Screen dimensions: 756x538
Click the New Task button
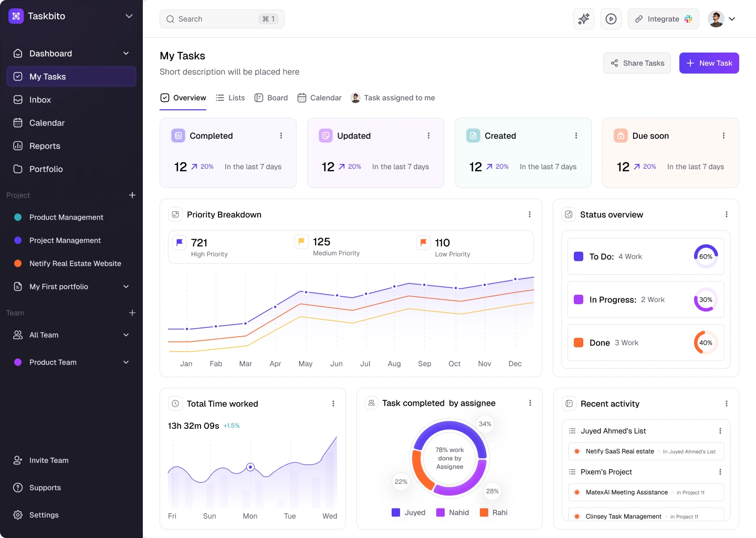(x=709, y=63)
